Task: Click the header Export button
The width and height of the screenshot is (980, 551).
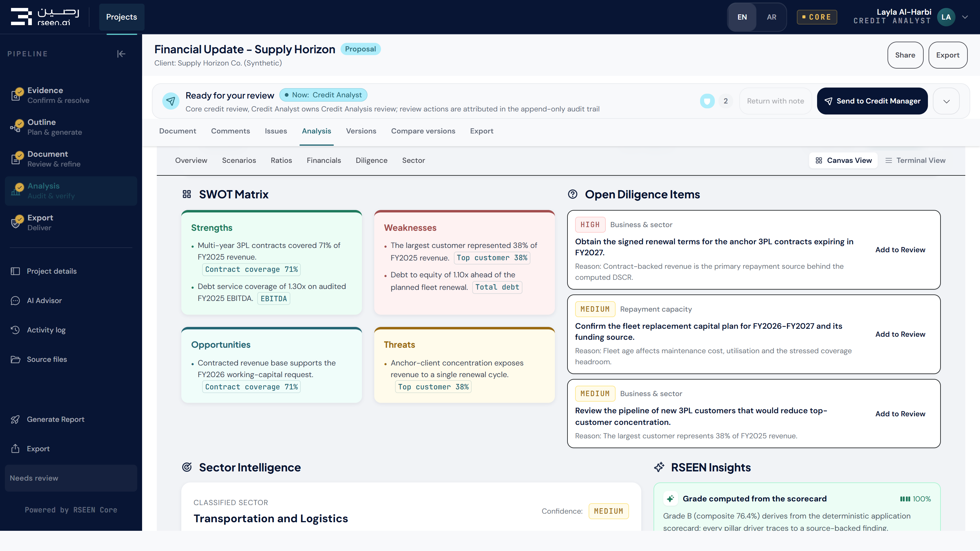Action: click(x=948, y=55)
